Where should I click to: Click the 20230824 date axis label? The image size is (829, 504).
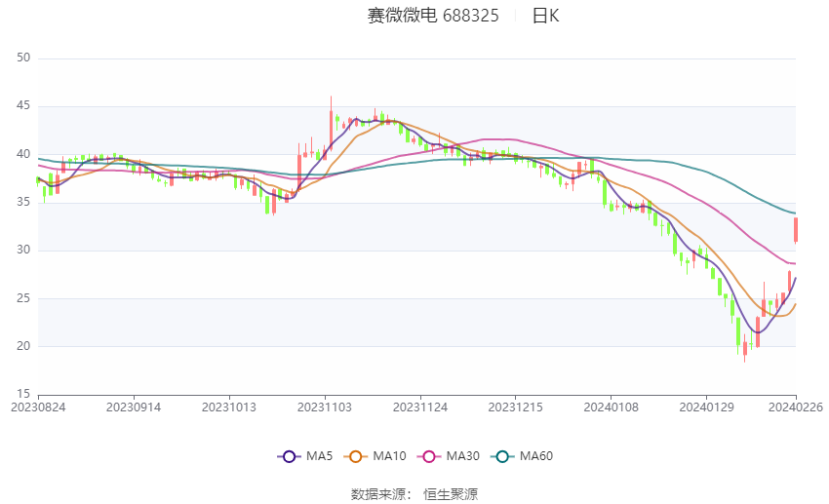pyautogui.click(x=38, y=407)
